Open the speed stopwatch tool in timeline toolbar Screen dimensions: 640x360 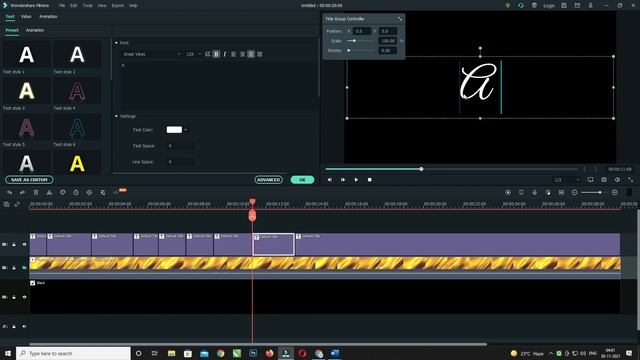(x=76, y=192)
